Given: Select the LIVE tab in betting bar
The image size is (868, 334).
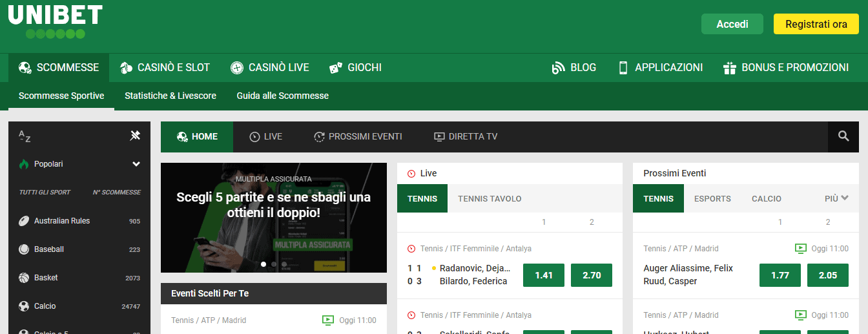Looking at the screenshot, I should click(265, 136).
